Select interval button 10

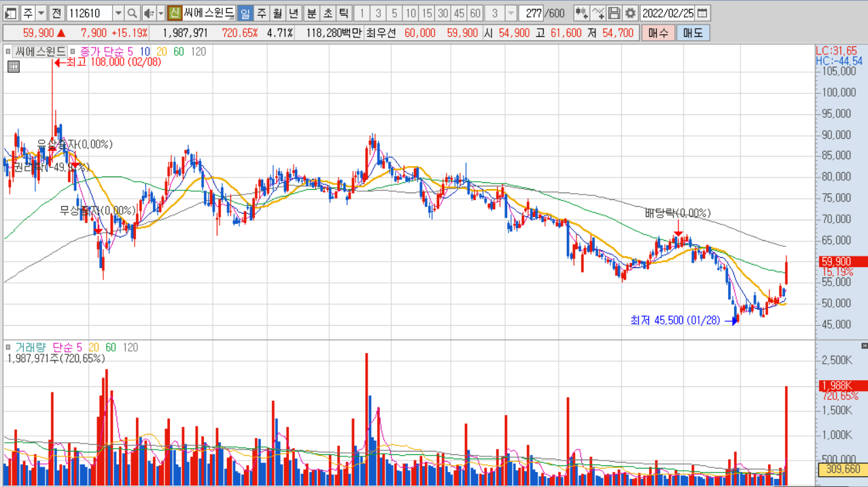(x=411, y=13)
